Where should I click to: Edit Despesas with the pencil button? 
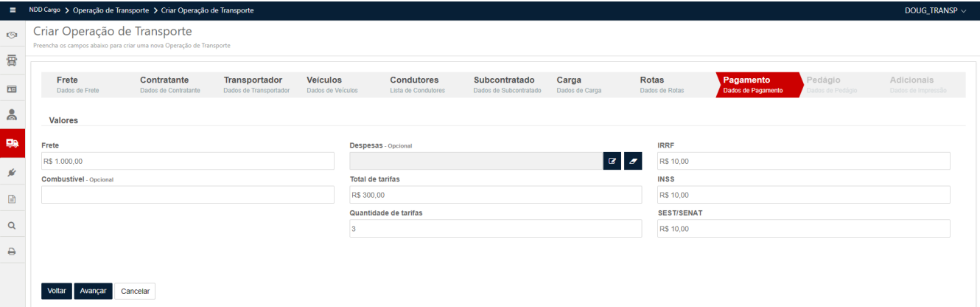(612, 161)
